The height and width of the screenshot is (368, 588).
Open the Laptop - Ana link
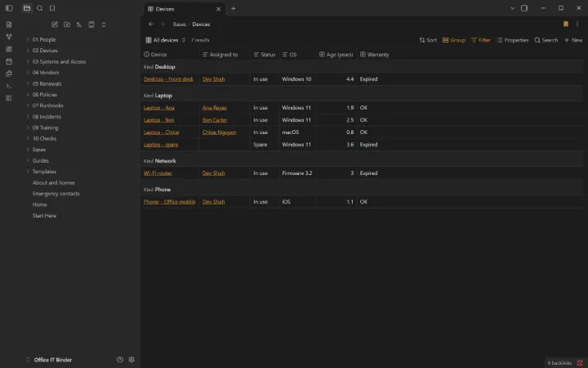(159, 108)
